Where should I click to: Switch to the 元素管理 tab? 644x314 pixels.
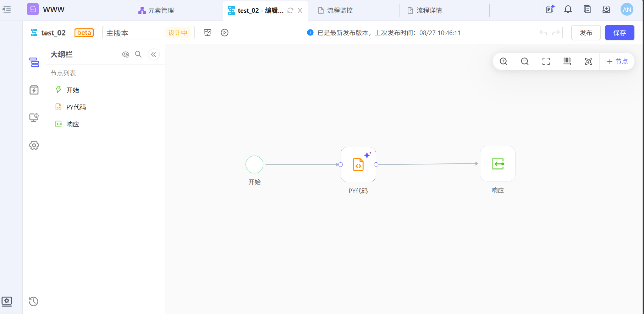pos(156,10)
